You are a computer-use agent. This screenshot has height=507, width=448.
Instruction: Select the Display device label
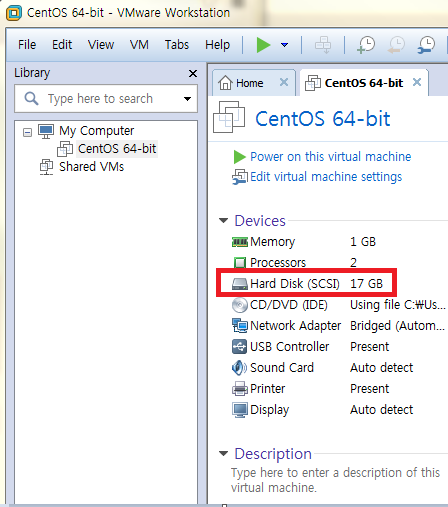(269, 410)
